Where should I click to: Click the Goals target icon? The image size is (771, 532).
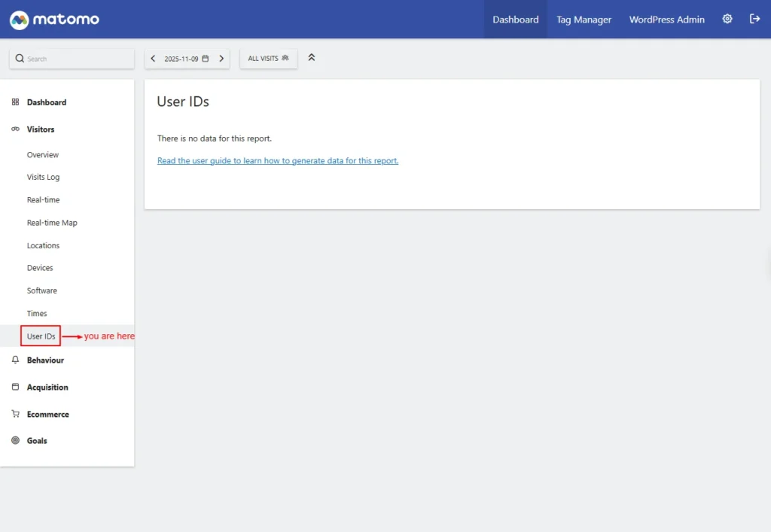(x=15, y=441)
